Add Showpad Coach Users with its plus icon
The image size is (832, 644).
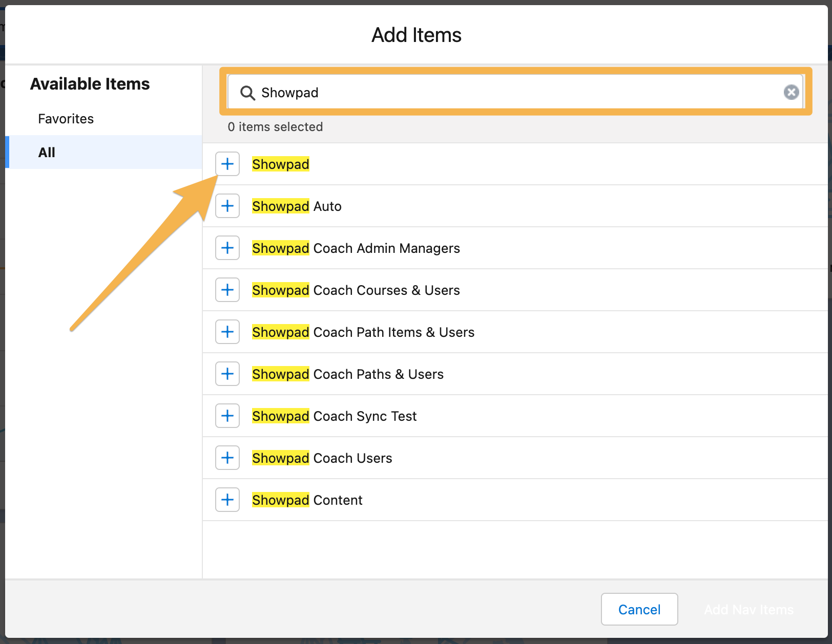pyautogui.click(x=227, y=458)
